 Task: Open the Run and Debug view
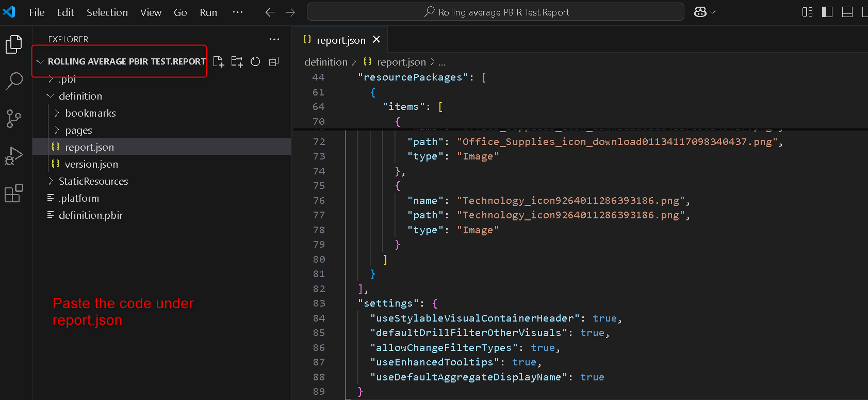coord(14,155)
